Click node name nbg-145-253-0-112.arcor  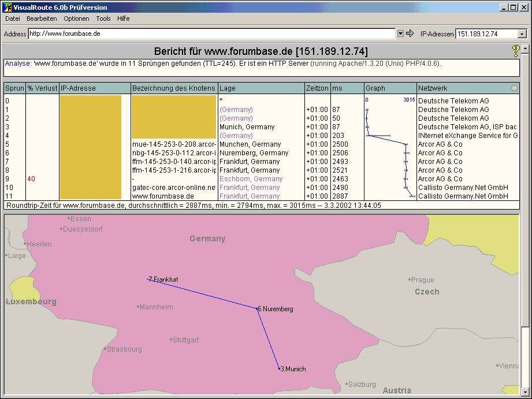174,153
